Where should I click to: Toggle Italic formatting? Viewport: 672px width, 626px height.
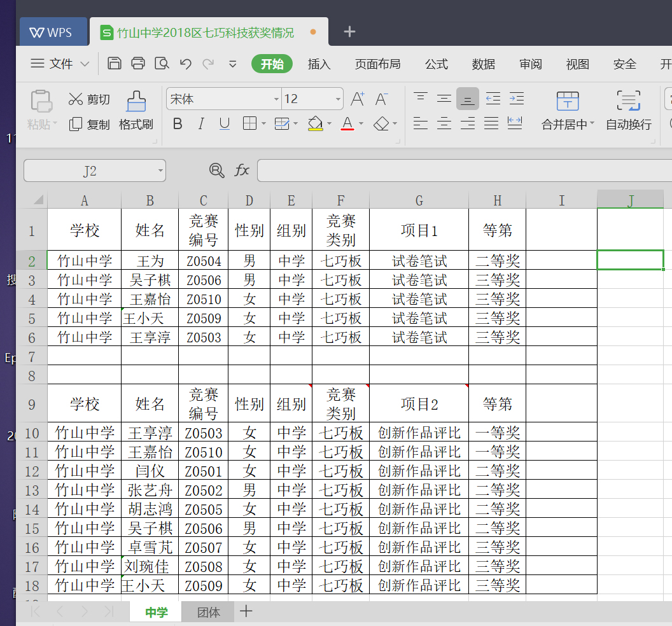coord(201,124)
